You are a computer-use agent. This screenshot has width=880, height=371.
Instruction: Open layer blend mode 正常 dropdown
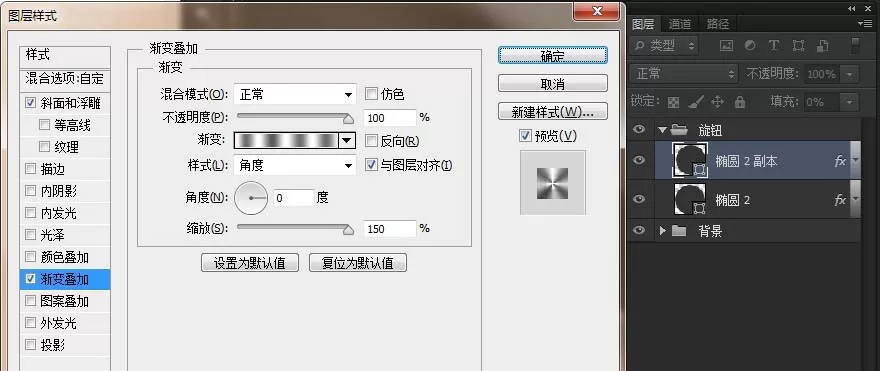pos(684,74)
